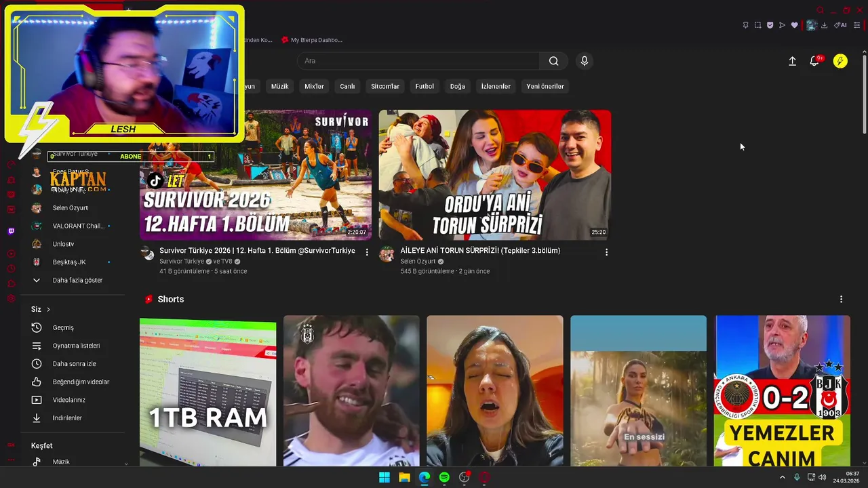Open the Yemezler Canım 0-2 Short
The width and height of the screenshot is (868, 488).
pyautogui.click(x=782, y=391)
